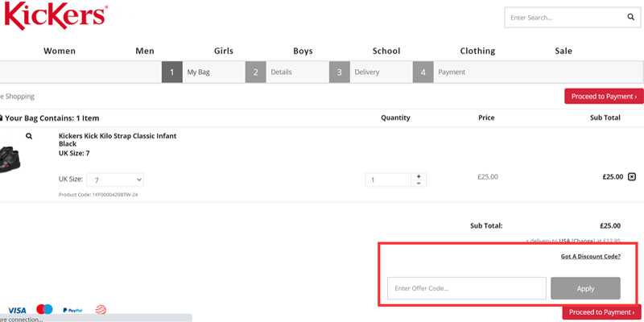Click the Kickers Kick Kilo Strap product title
This screenshot has width=644, height=322.
click(118, 140)
